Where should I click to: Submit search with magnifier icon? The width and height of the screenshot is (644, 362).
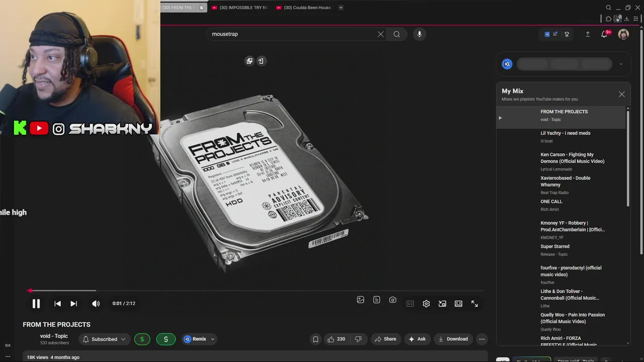coord(396,34)
